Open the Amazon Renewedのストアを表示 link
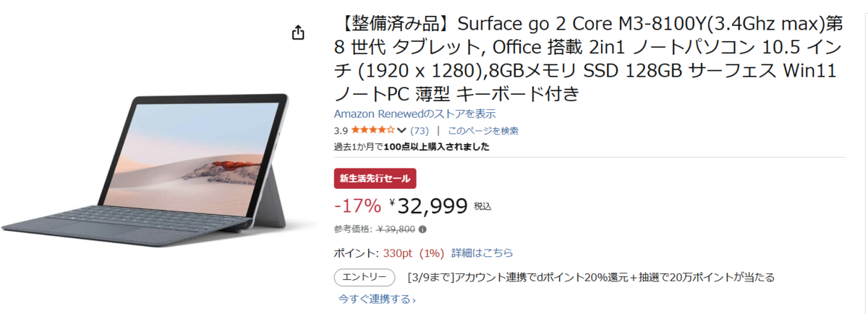The image size is (868, 314). coord(414,114)
